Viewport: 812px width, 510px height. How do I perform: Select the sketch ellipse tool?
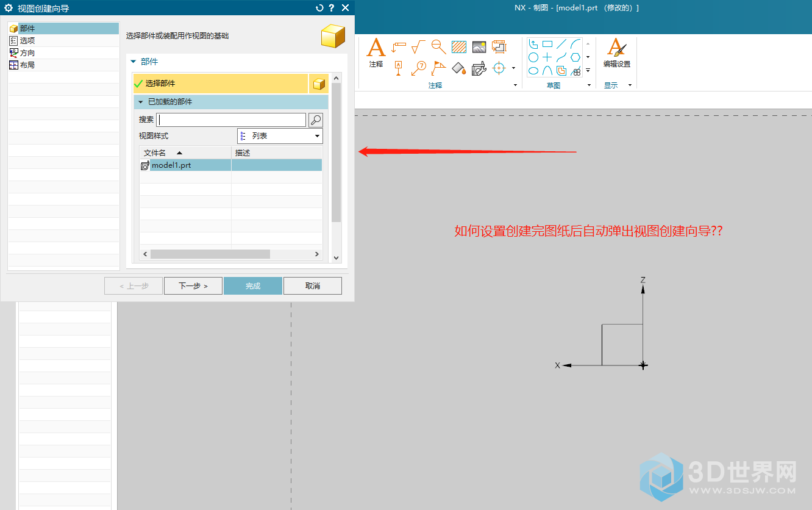(533, 71)
